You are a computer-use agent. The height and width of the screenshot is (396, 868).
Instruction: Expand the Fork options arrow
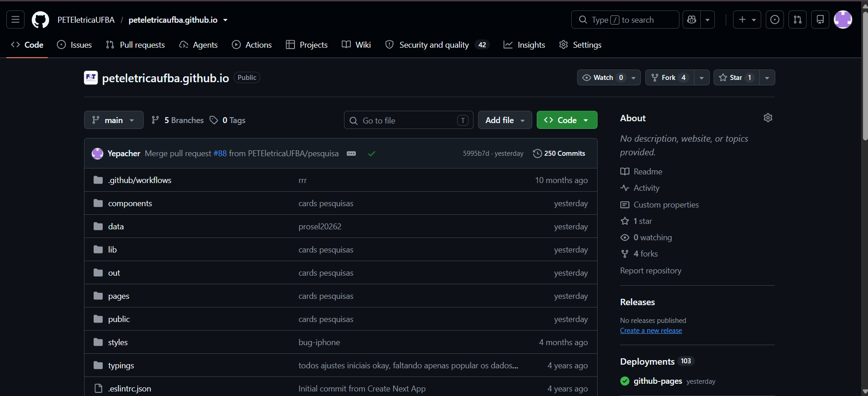(702, 78)
